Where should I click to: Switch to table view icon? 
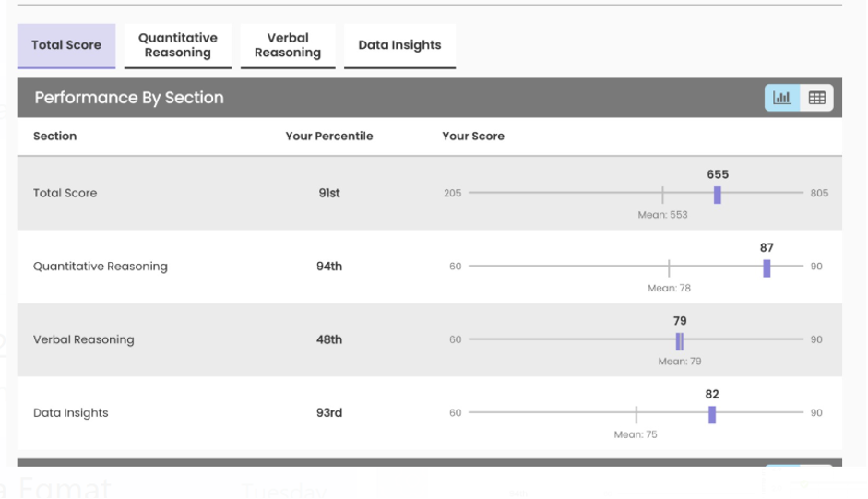[x=816, y=98]
